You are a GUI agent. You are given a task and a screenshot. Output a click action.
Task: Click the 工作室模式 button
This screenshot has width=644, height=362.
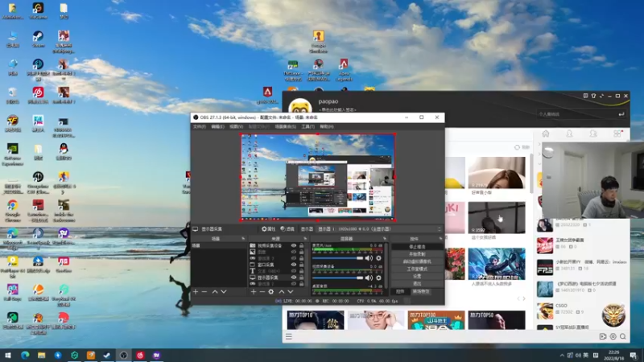point(417,269)
